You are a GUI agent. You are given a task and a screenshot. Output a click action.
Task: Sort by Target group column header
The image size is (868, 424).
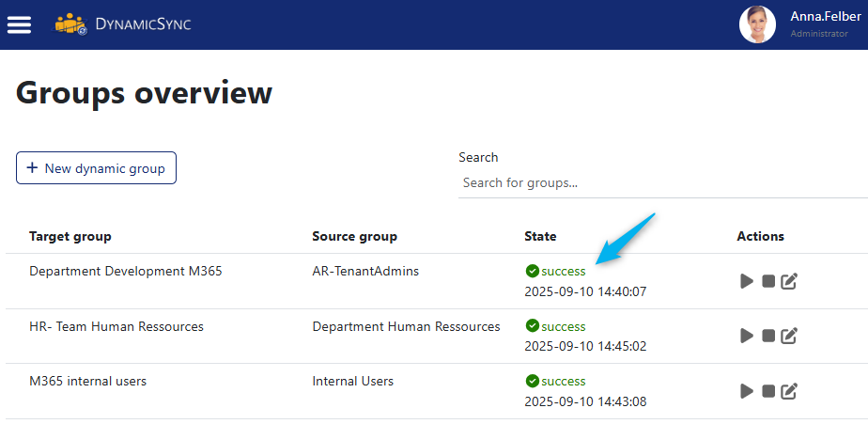(70, 236)
